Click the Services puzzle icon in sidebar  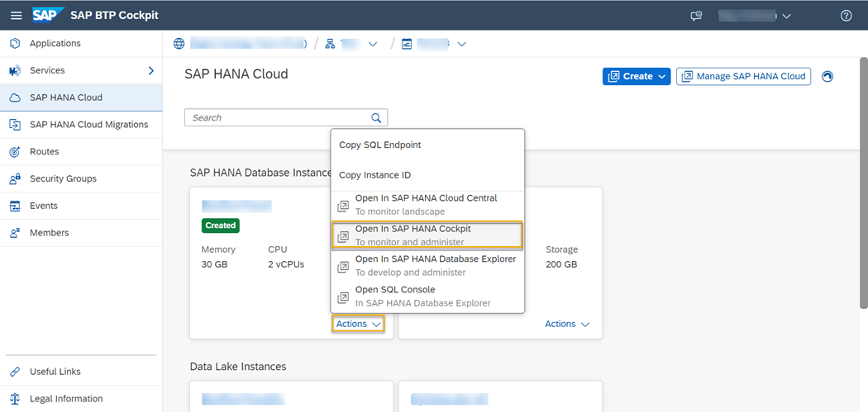pyautogui.click(x=16, y=70)
